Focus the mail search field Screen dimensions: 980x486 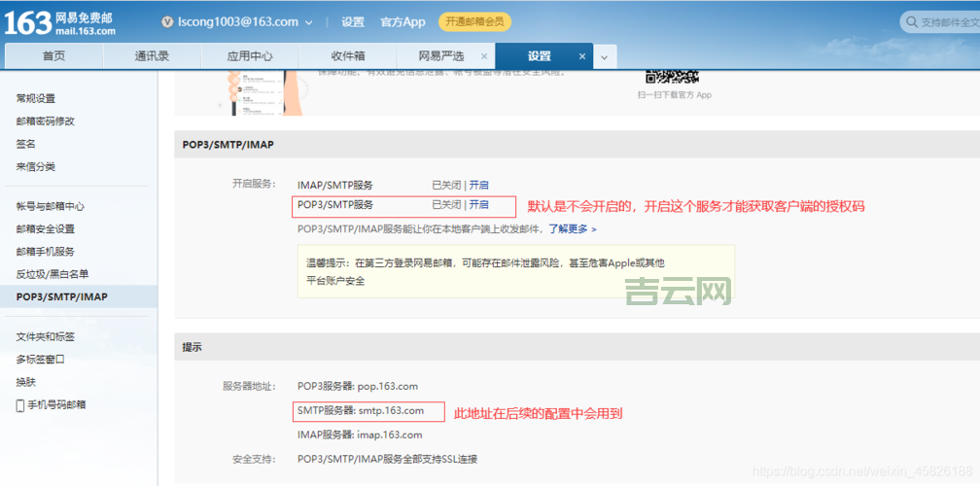(941, 22)
